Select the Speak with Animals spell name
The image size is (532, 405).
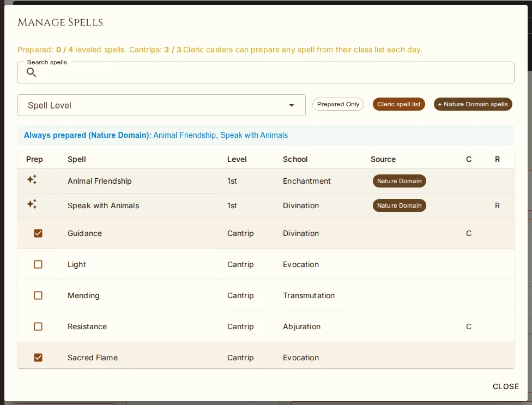pos(103,205)
